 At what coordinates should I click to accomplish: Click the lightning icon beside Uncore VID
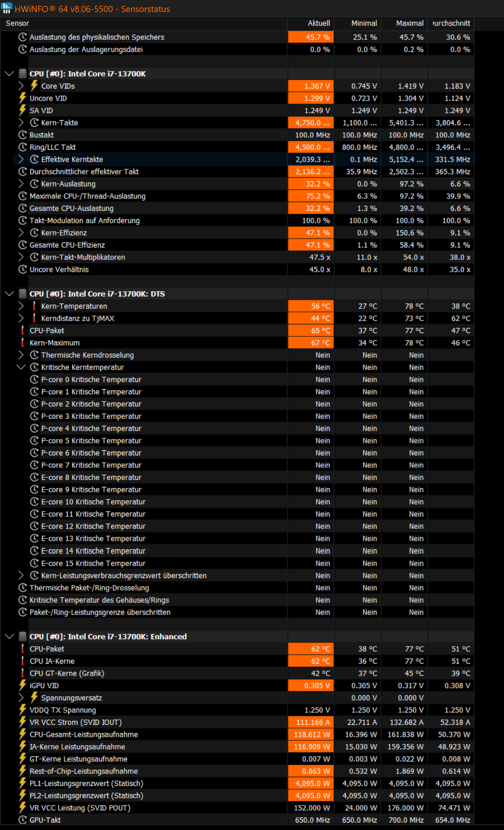pos(22,98)
